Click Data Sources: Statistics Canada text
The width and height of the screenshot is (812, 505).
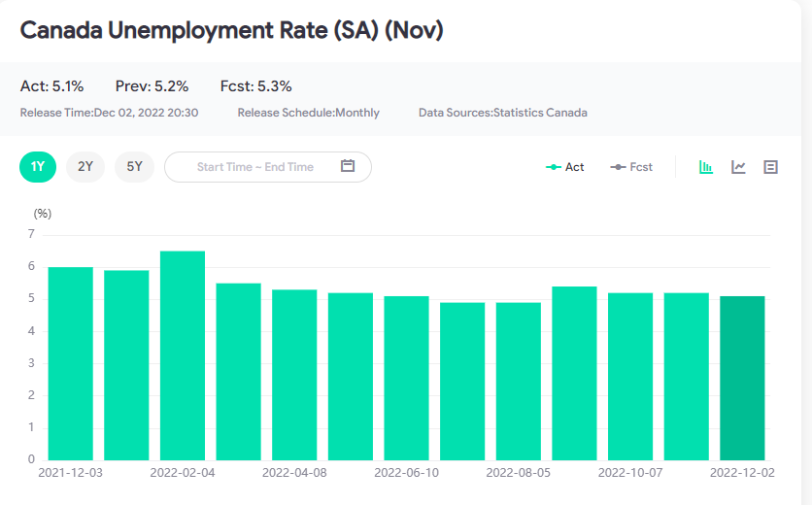pyautogui.click(x=502, y=113)
